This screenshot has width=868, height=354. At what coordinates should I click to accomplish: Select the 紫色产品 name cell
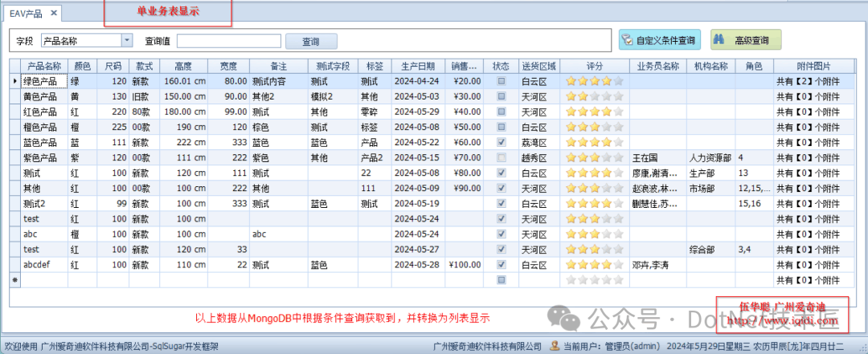tap(44, 157)
